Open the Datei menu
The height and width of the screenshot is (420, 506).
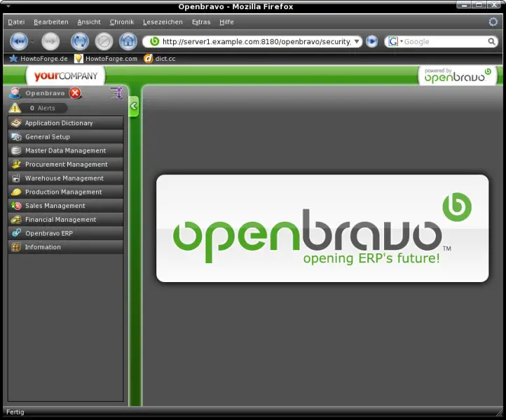point(16,22)
